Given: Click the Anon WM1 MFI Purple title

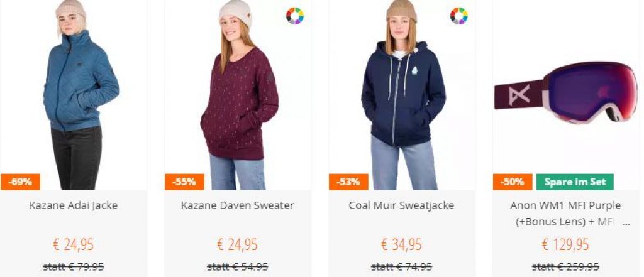Looking at the screenshot, I should (566, 214).
